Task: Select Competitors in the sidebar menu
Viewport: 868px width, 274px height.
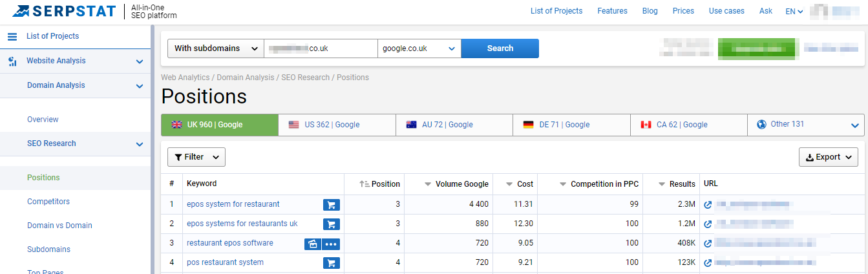Action: 48,202
